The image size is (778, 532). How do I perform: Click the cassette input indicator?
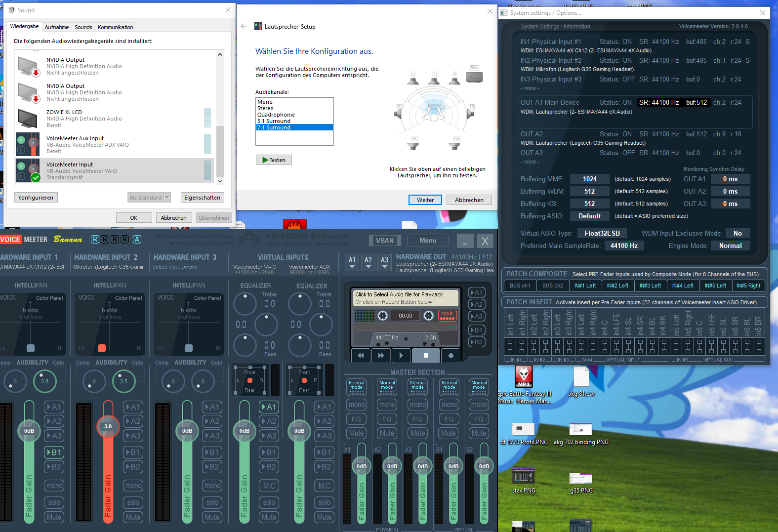click(447, 315)
